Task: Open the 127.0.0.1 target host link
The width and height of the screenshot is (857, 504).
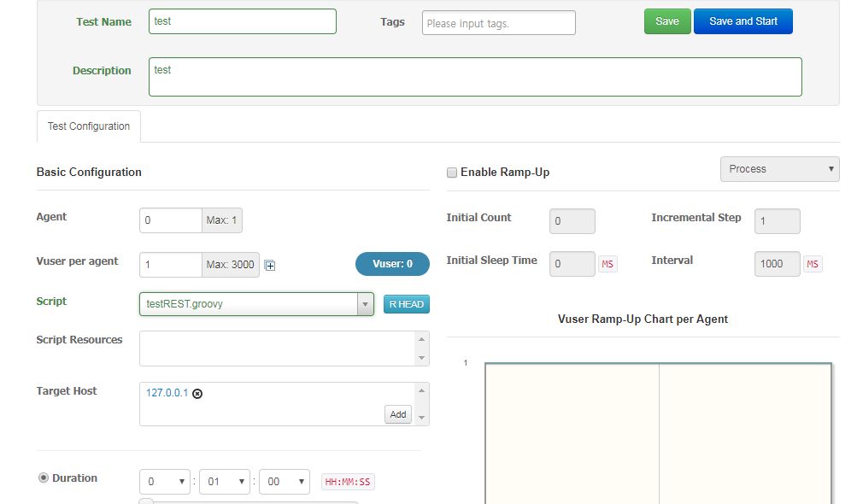Action: tap(167, 393)
